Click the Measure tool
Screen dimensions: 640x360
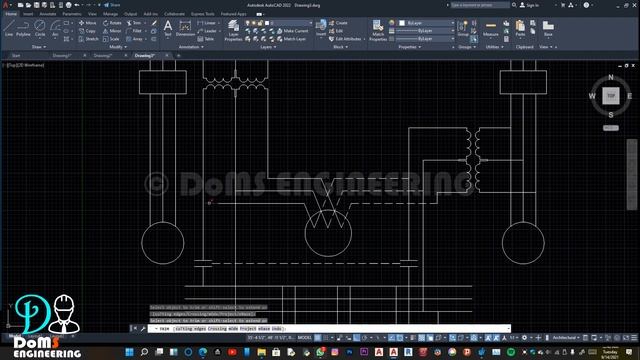[491, 29]
